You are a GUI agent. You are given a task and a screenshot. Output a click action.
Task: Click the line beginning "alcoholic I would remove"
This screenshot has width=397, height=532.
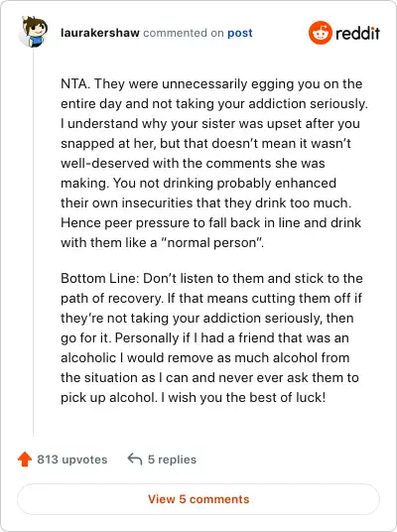coord(204,357)
